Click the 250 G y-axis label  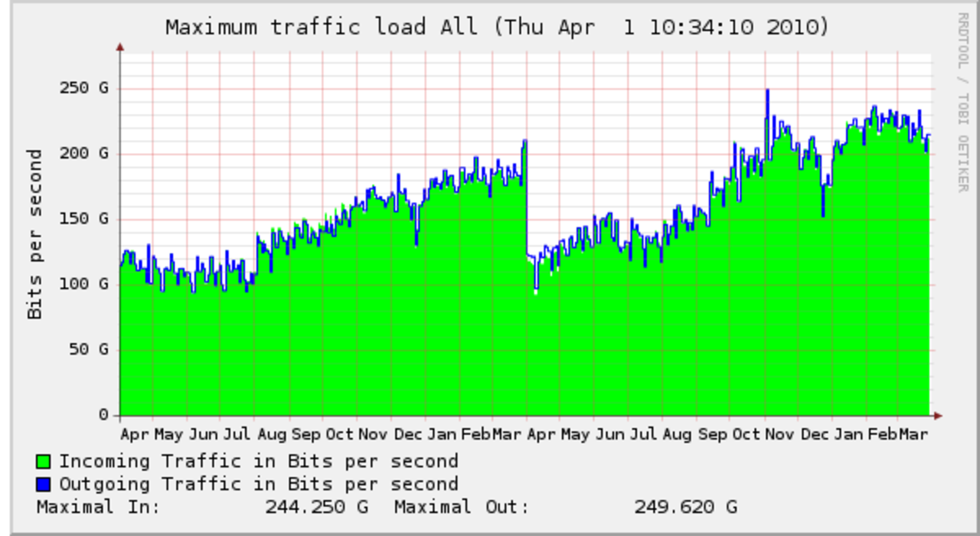(x=83, y=88)
